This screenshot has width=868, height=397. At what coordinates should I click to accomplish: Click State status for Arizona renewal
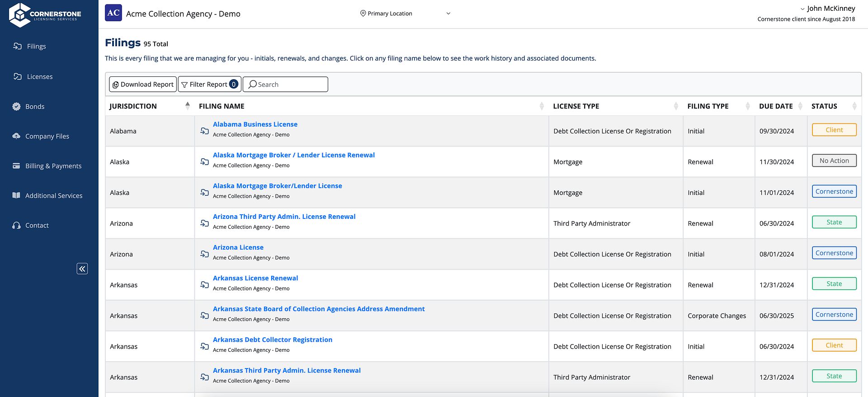(x=834, y=222)
